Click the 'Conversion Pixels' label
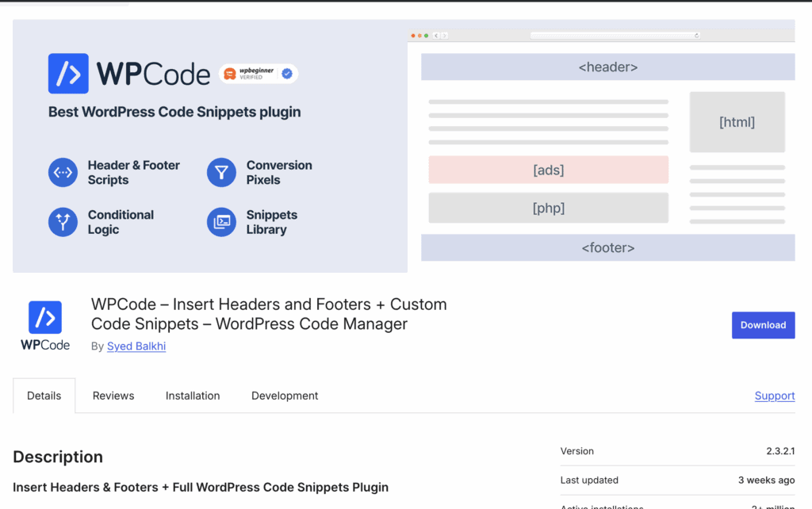 coord(279,172)
